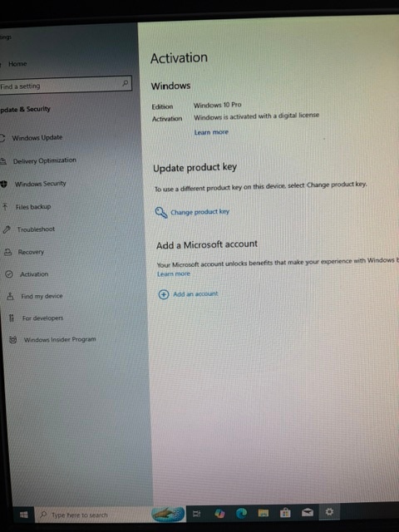This screenshot has width=399, height=532.
Task: Click the Recovery sidebar icon
Action: point(7,252)
